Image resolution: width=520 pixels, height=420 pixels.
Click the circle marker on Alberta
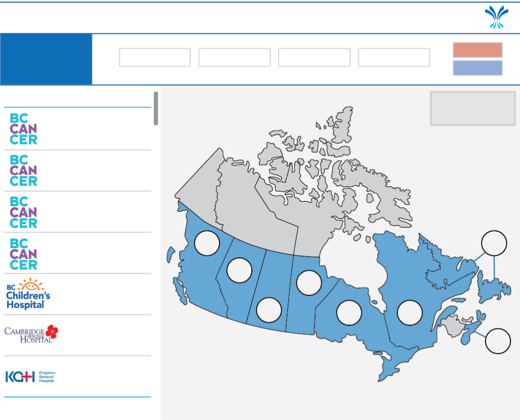click(240, 270)
